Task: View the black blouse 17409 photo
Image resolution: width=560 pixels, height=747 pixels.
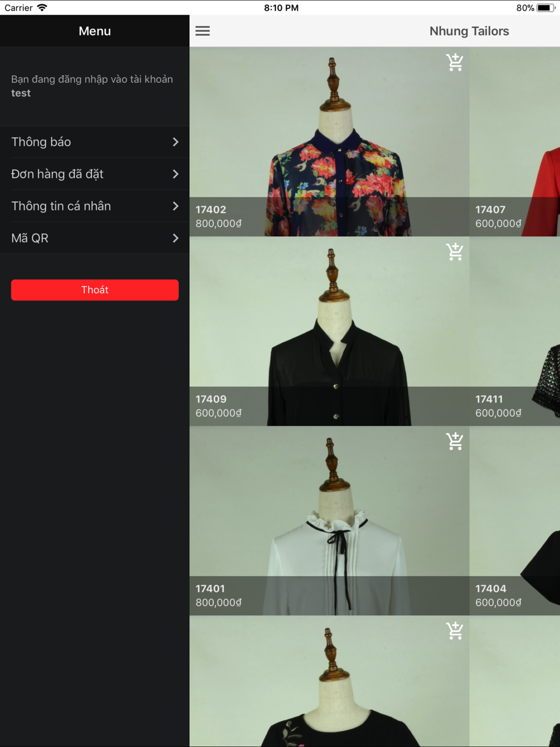Action: tap(329, 332)
